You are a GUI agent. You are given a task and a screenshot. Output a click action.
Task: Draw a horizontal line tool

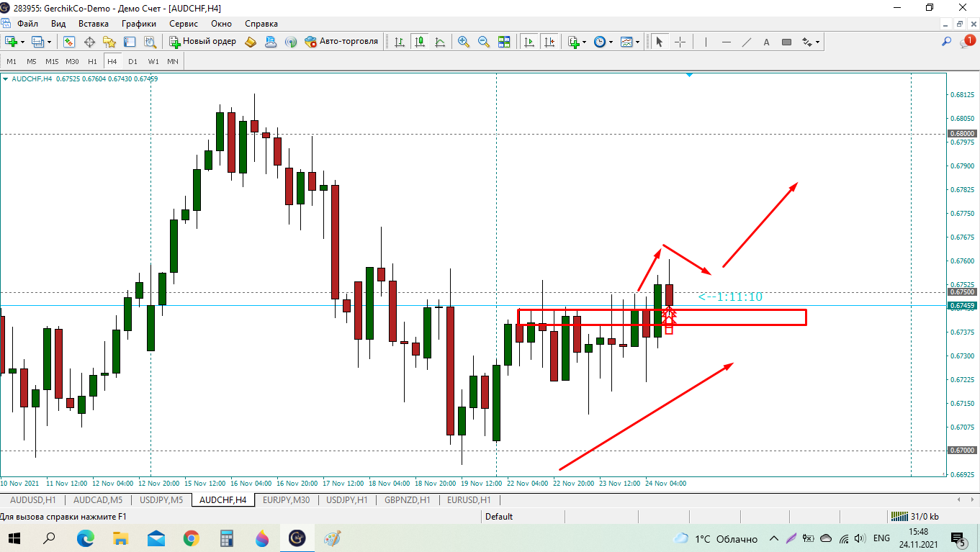(727, 42)
